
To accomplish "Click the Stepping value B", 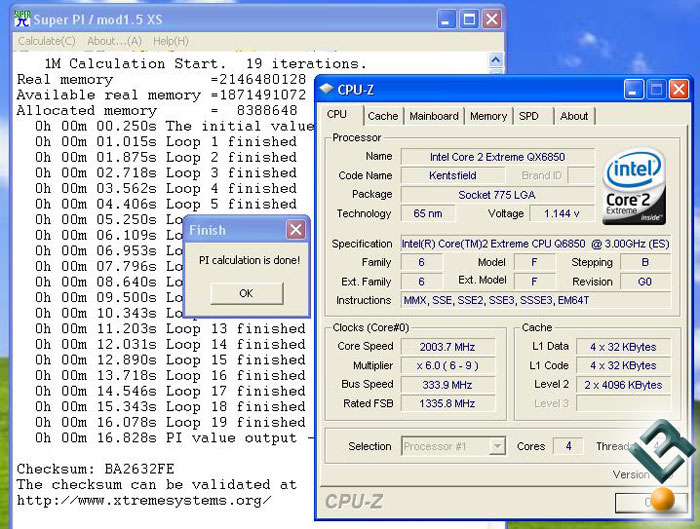I will pyautogui.click(x=645, y=262).
